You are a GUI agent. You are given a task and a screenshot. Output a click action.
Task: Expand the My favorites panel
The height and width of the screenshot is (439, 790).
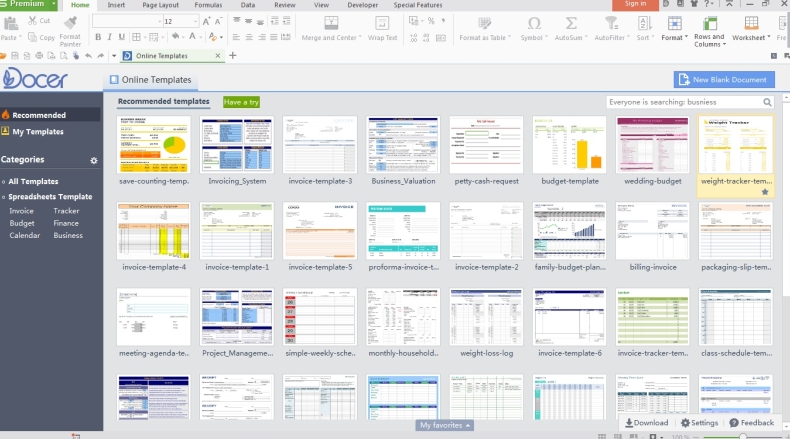[x=445, y=425]
